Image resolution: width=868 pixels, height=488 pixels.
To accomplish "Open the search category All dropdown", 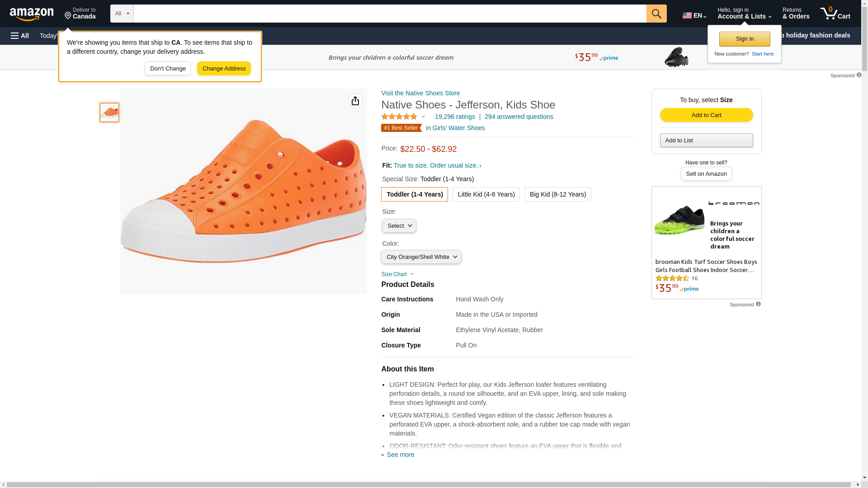I will (122, 14).
